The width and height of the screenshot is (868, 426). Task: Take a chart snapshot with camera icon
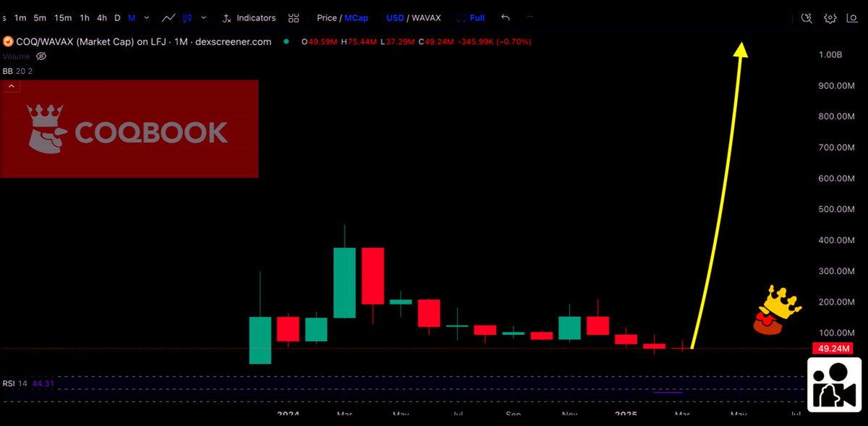[x=851, y=18]
